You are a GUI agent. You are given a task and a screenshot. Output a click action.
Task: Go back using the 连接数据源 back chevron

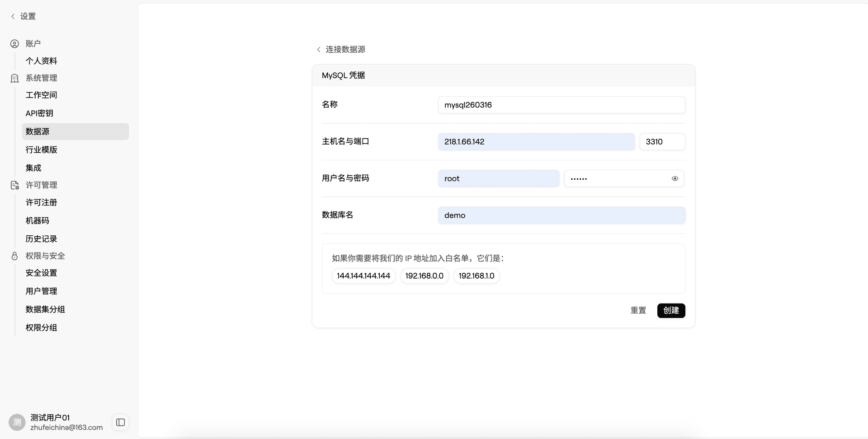(x=319, y=49)
